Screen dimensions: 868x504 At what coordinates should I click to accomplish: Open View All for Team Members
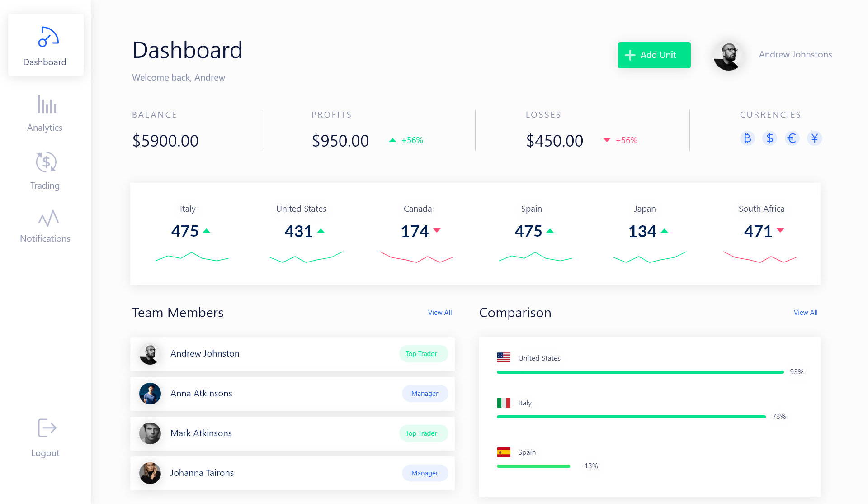(439, 312)
